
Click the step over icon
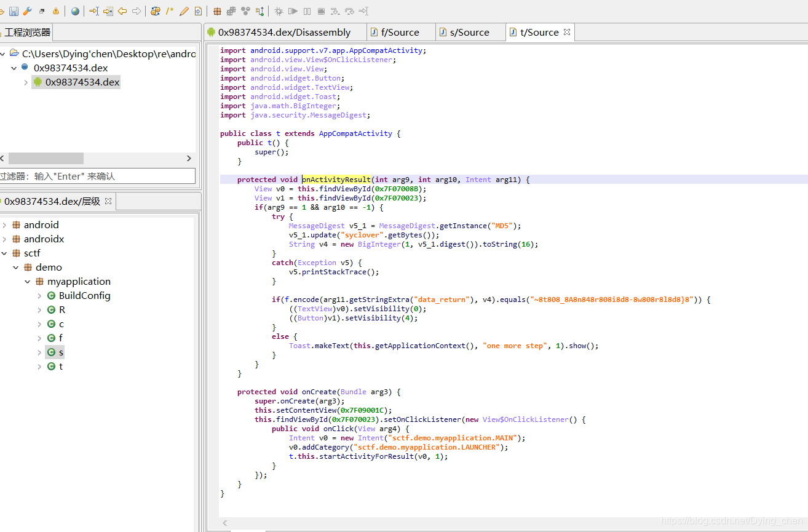pos(349,11)
